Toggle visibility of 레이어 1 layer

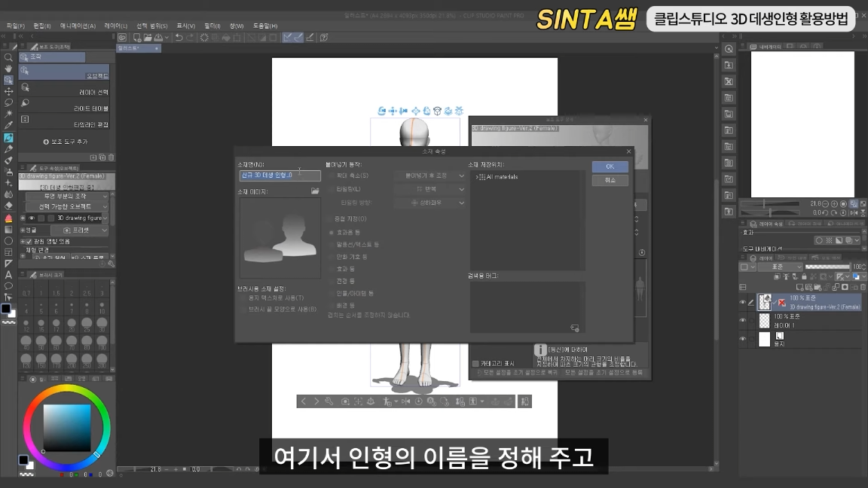point(742,320)
